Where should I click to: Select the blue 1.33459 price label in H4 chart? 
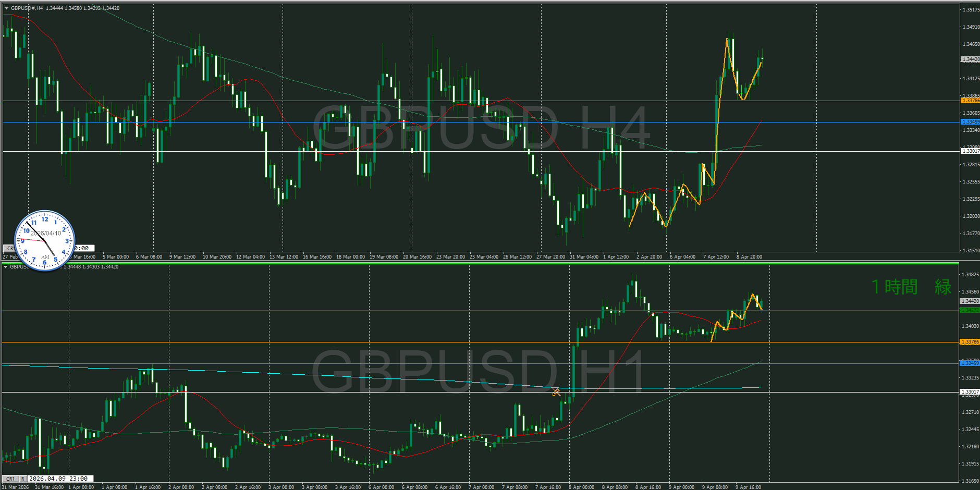pyautogui.click(x=970, y=122)
